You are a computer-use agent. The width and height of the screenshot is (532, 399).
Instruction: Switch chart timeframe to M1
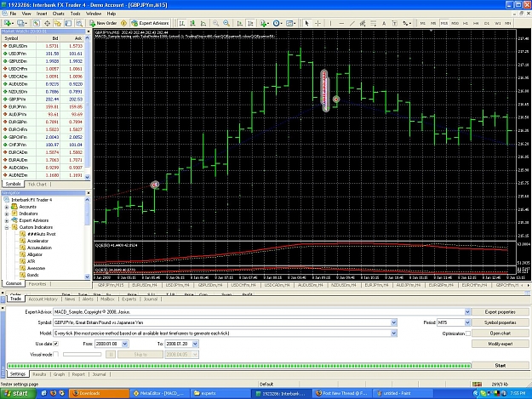point(423,23)
